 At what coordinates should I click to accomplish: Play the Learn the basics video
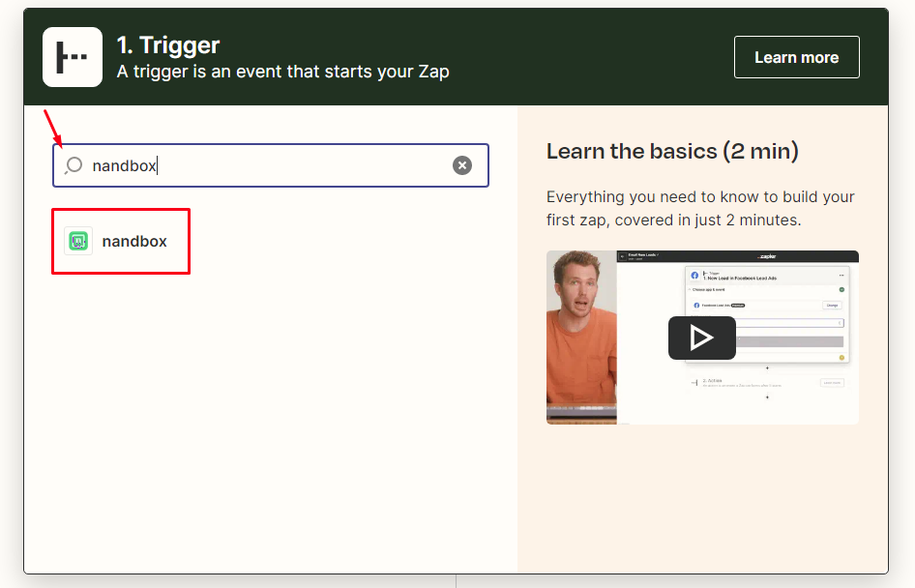[x=701, y=338]
